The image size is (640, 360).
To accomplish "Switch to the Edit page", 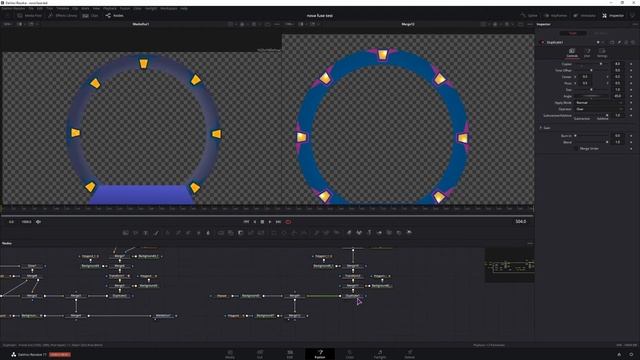I will (x=290, y=354).
